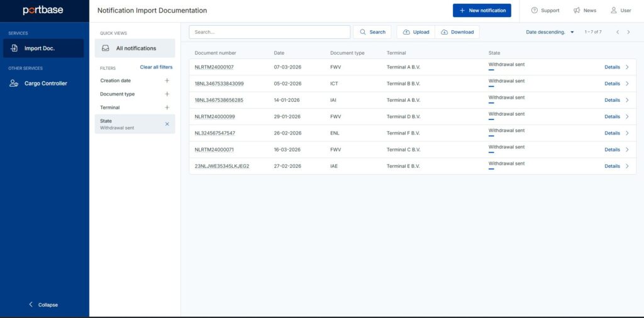This screenshot has width=644, height=318.
Task: Focus the Search input field
Action: point(270,32)
